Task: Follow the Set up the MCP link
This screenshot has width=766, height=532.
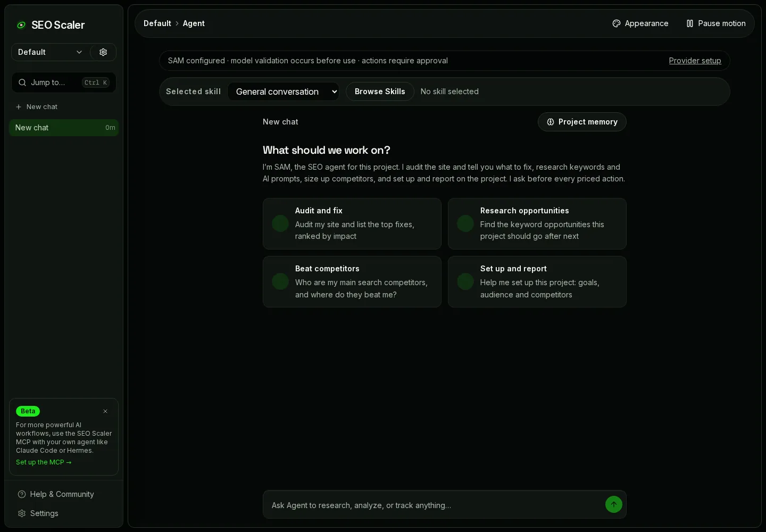Action: [44, 462]
